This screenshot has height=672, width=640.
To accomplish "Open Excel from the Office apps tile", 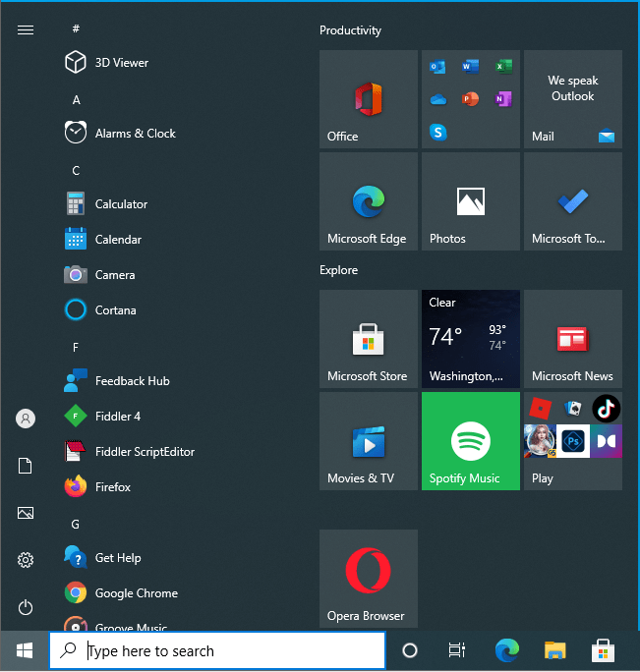I will (503, 67).
